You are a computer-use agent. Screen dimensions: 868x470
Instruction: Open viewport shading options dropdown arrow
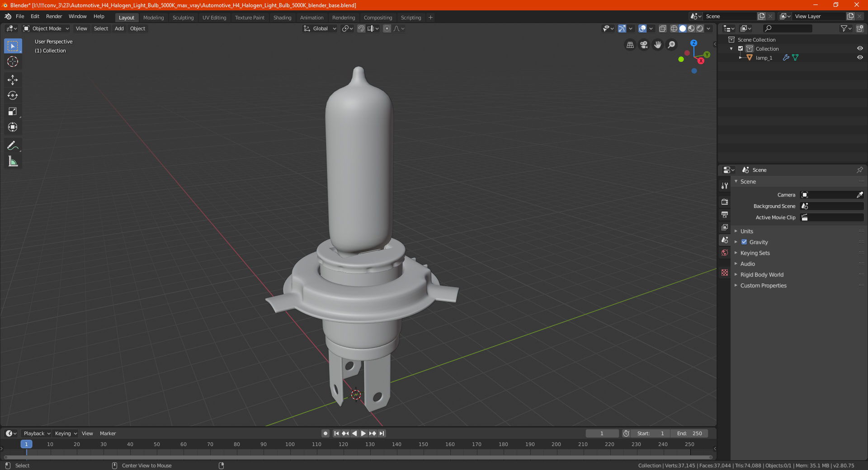click(x=708, y=28)
